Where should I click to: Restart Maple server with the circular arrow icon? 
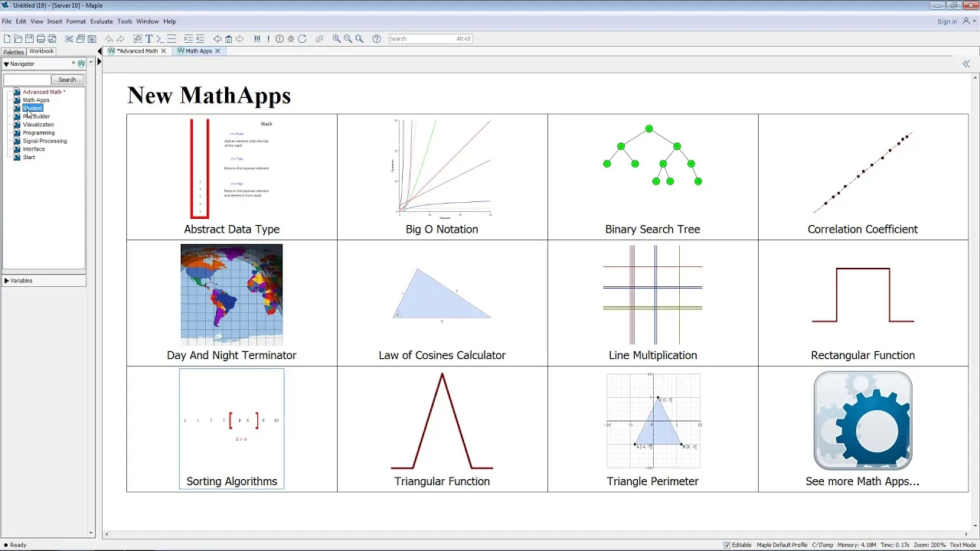[302, 38]
